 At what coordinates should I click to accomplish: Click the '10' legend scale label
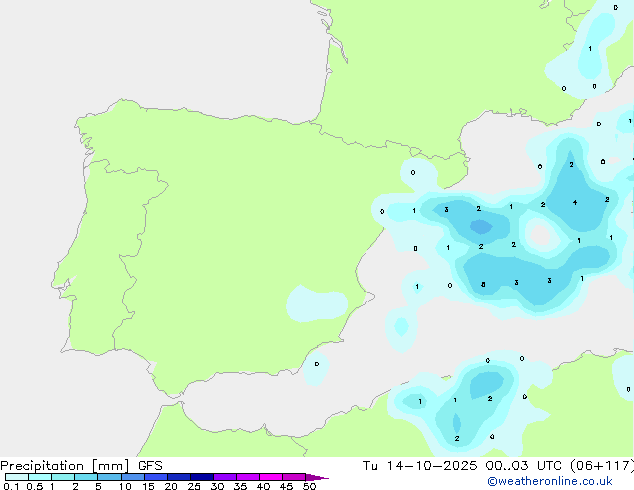(x=125, y=486)
